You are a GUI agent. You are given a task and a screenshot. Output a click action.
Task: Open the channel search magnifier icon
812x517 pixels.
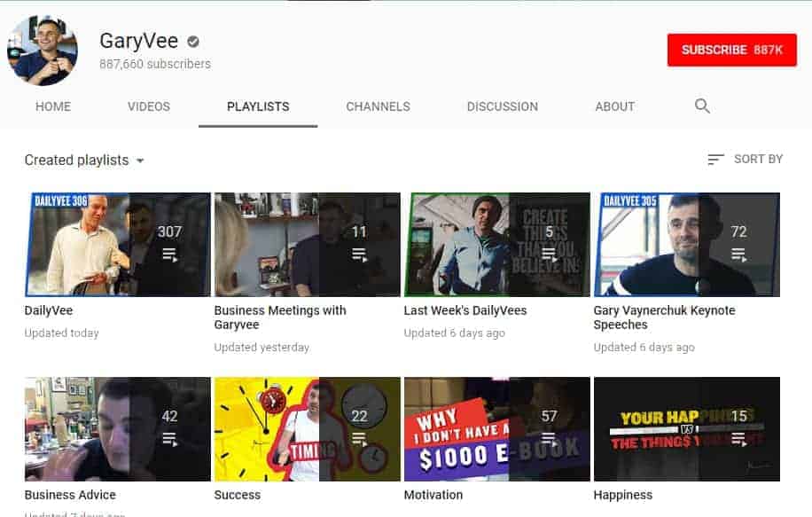[702, 106]
